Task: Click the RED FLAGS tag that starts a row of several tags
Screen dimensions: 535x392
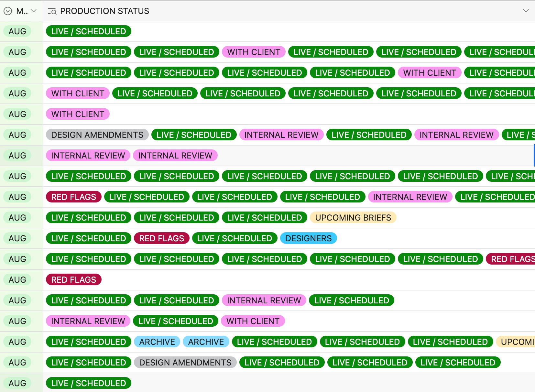Action: point(74,197)
